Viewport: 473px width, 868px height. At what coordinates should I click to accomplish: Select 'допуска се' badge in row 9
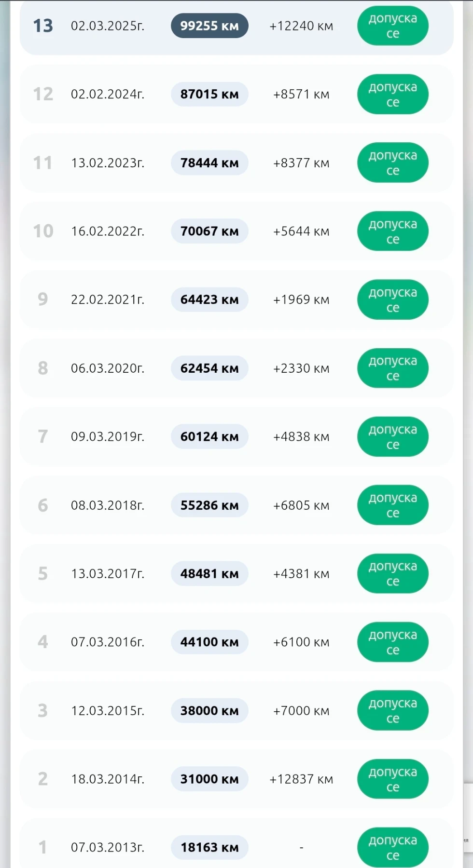(392, 300)
